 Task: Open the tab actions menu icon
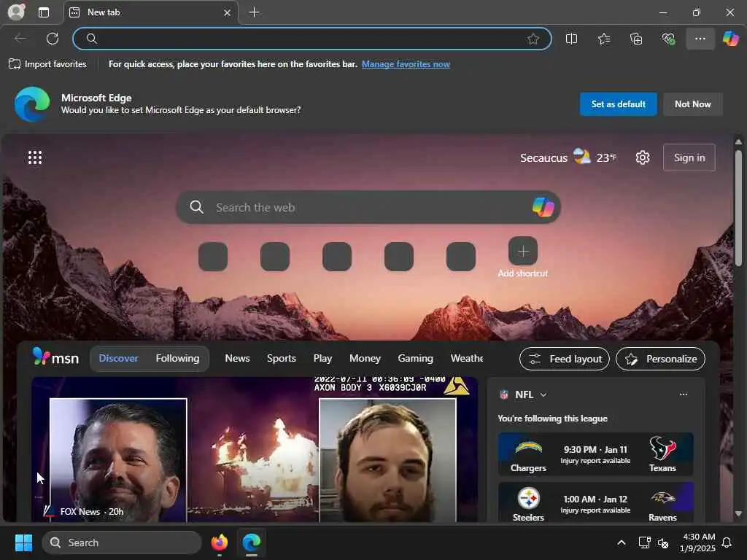coord(44,12)
